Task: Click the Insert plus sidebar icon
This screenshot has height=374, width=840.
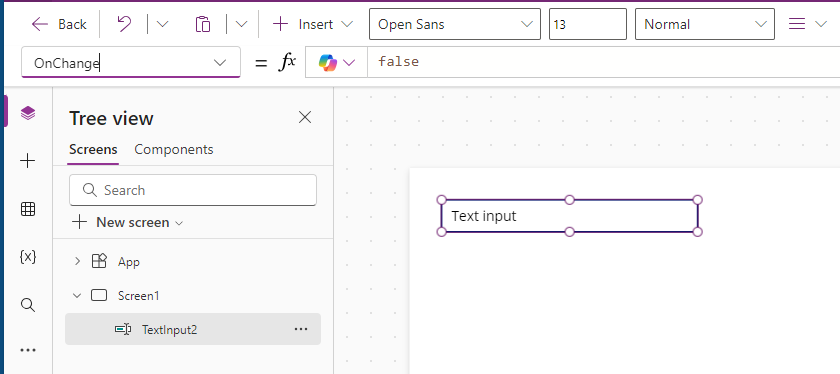Action: pos(28,161)
